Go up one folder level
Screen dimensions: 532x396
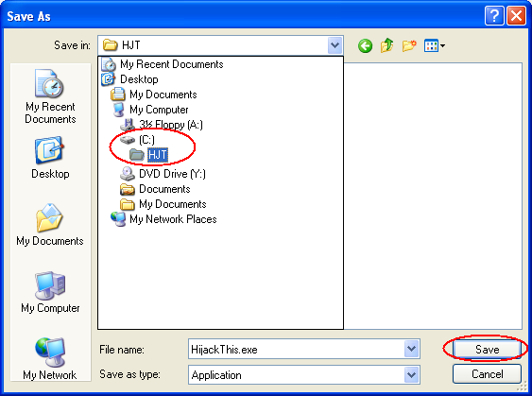tap(386, 45)
